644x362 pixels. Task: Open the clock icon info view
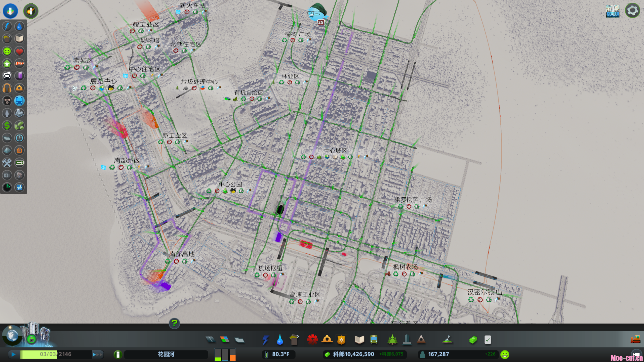click(19, 138)
